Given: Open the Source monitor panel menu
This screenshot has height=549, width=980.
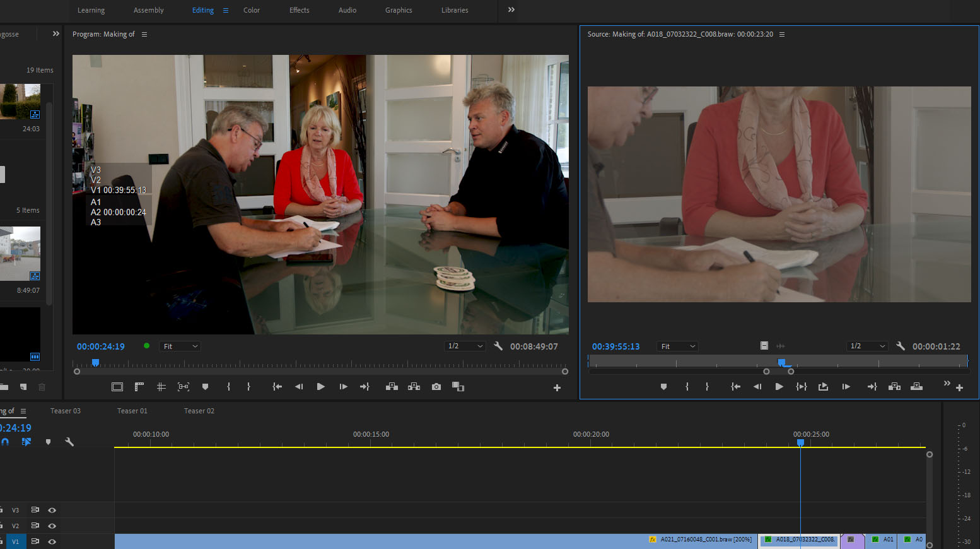Looking at the screenshot, I should (782, 34).
